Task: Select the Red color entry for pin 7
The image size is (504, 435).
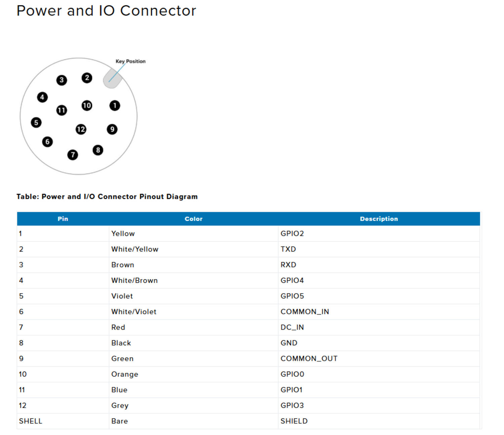Action: tap(118, 327)
